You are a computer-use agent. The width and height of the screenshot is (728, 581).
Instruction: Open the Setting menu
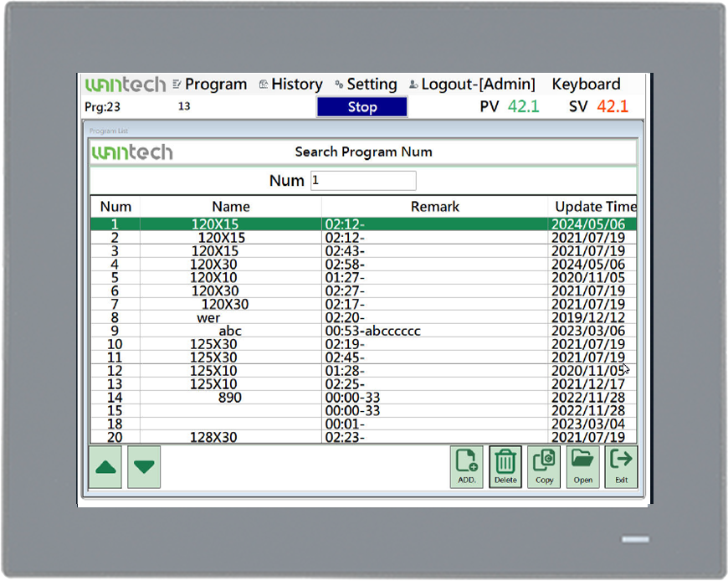366,84
